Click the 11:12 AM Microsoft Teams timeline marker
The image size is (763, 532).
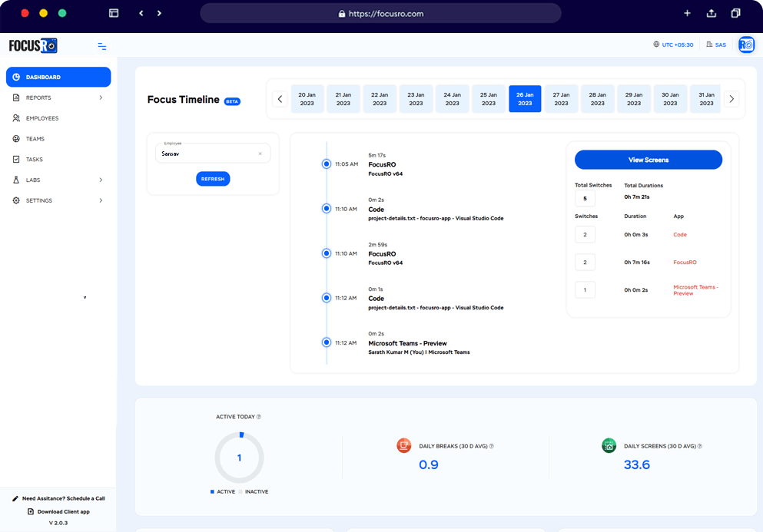pyautogui.click(x=327, y=342)
